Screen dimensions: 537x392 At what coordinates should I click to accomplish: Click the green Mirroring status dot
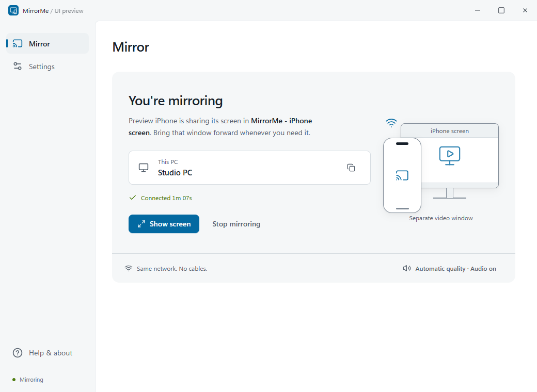coord(14,380)
